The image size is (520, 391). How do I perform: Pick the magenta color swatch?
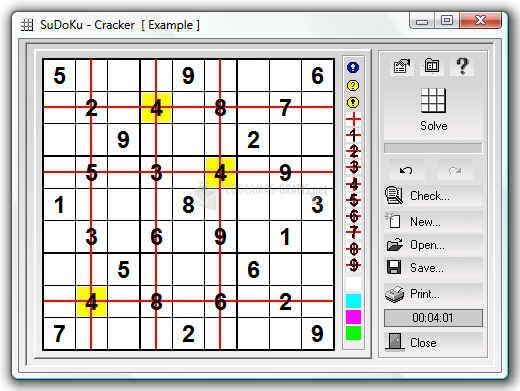click(x=353, y=317)
